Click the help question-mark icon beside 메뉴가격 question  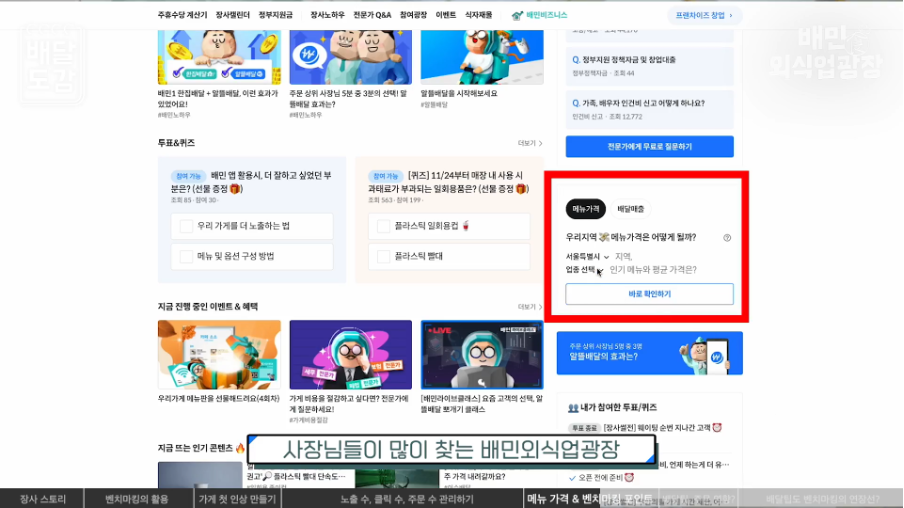727,238
